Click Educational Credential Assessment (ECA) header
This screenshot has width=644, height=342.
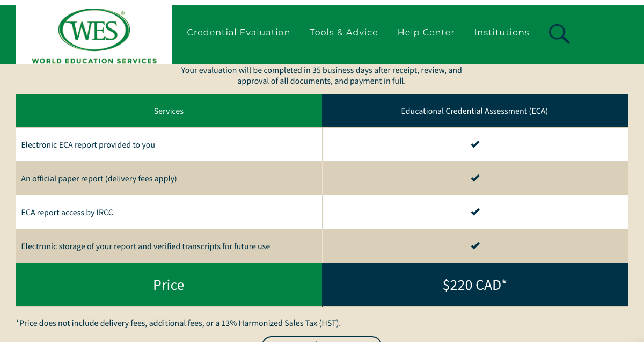[474, 111]
